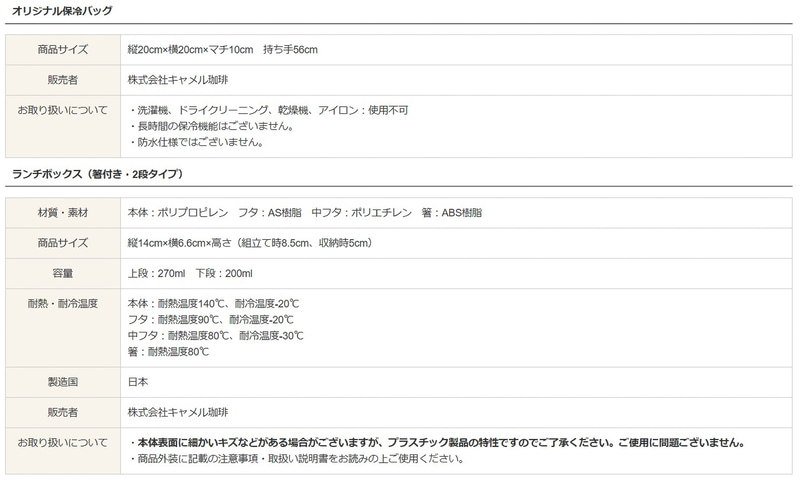Select the lunch box seller value 株式会社キャメル珈琲
800x479 pixels.
[x=178, y=412]
